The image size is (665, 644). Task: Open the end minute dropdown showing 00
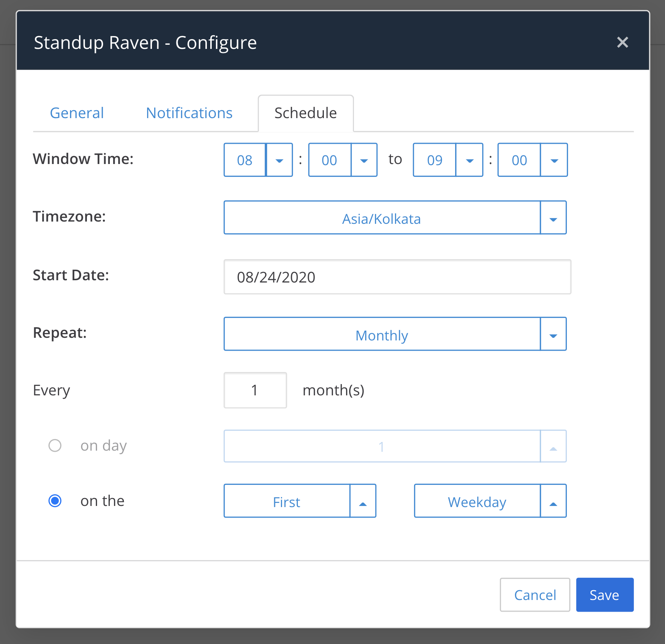click(554, 160)
